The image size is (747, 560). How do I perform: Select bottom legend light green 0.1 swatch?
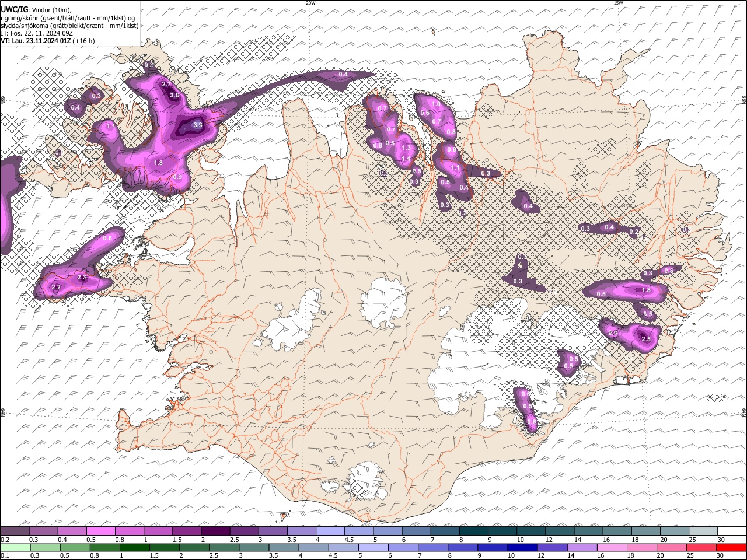[15, 547]
